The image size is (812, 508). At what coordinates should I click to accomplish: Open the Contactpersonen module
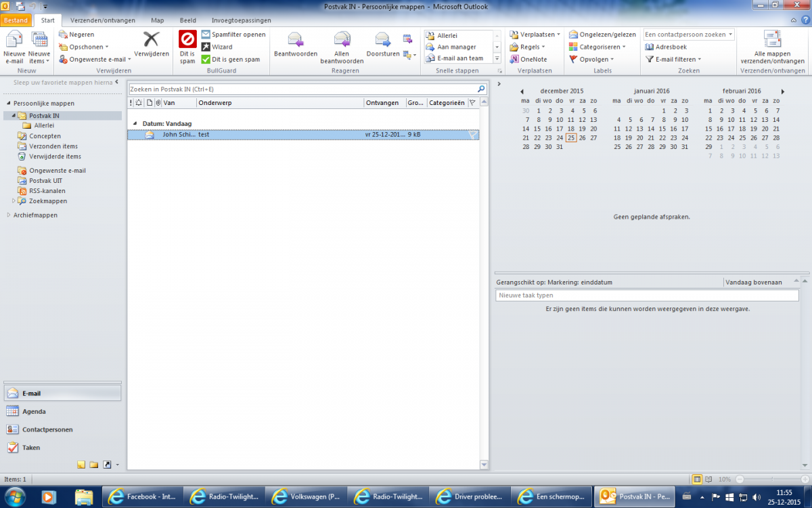pyautogui.click(x=62, y=429)
